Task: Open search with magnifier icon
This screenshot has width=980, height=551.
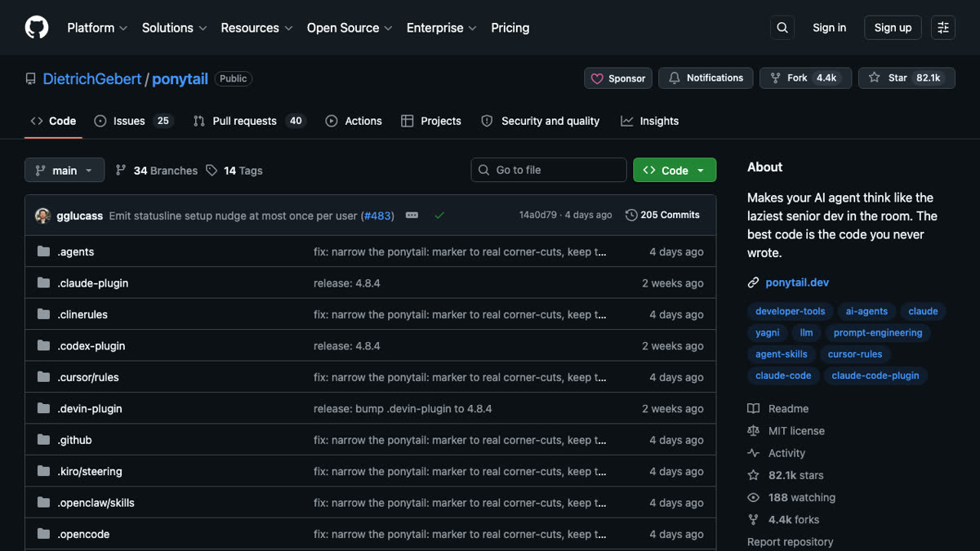Action: [x=782, y=28]
